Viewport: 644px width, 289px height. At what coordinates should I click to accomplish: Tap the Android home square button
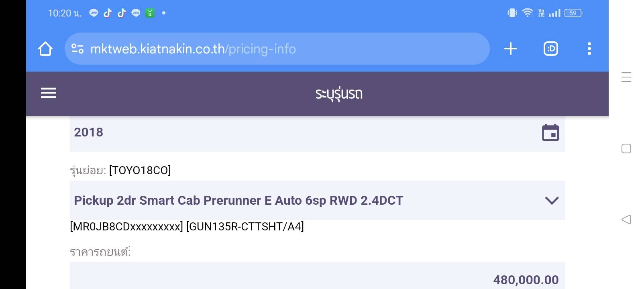(626, 149)
